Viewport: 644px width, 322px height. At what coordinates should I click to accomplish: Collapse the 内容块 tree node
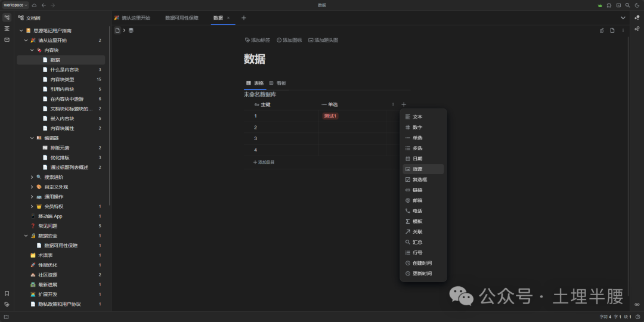32,50
